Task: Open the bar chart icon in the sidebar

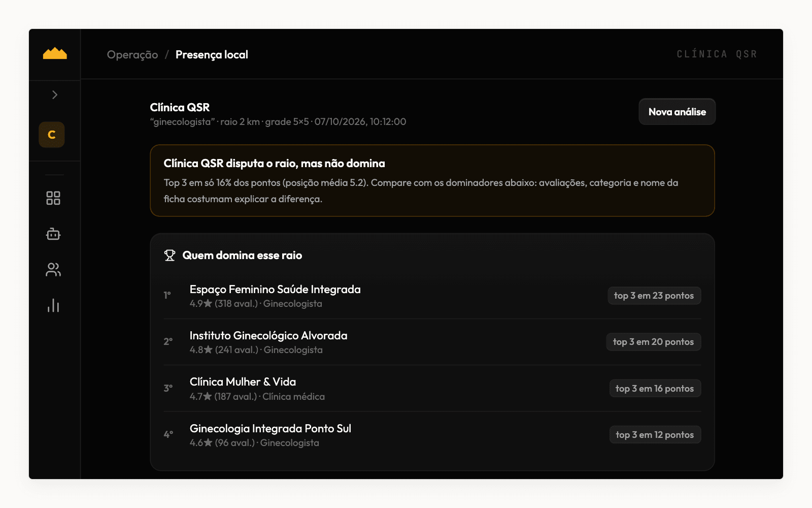Action: click(53, 305)
